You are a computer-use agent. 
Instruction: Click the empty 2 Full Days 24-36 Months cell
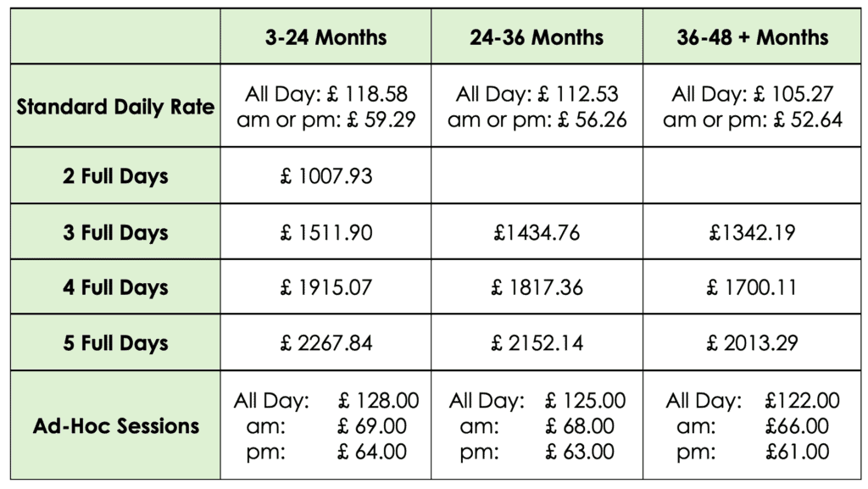537,175
